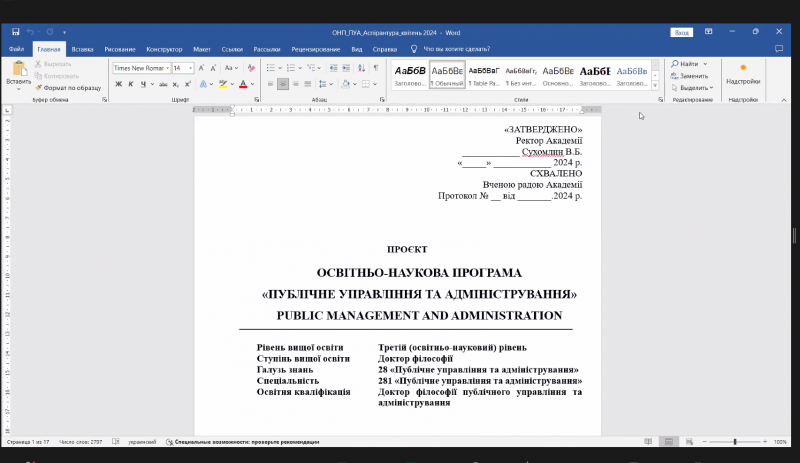
Task: Apply italic formatting (К)
Action: 131,84
